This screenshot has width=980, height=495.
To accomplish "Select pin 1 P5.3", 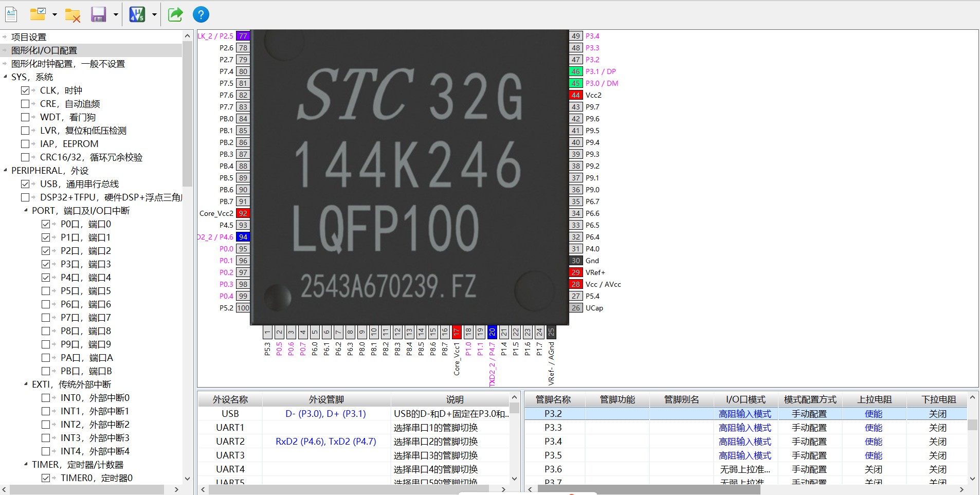I will coord(267,332).
